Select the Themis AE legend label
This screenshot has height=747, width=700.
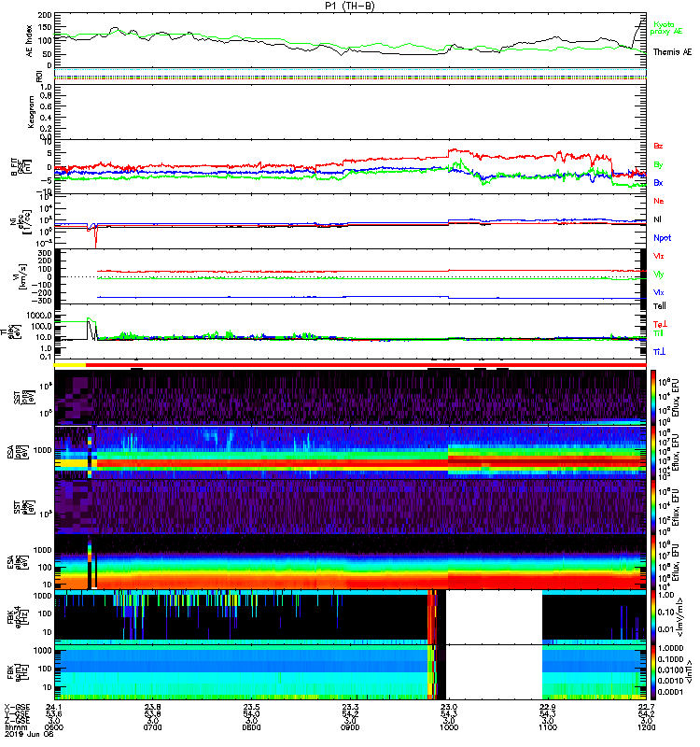pos(672,52)
